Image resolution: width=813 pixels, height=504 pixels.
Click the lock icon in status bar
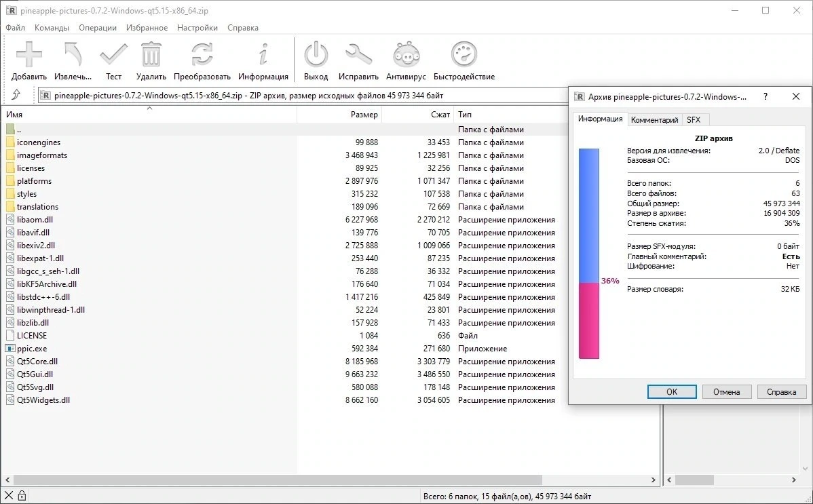pyautogui.click(x=22, y=496)
